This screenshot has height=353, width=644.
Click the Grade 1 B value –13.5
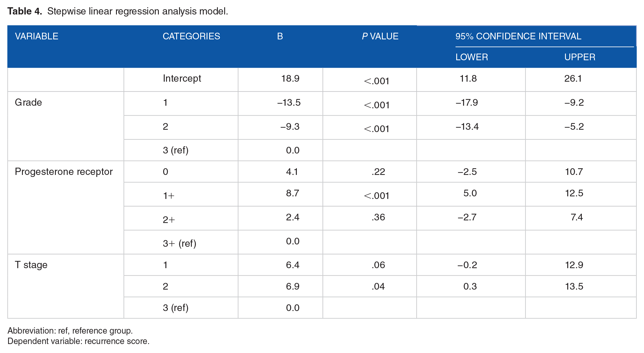[289, 102]
